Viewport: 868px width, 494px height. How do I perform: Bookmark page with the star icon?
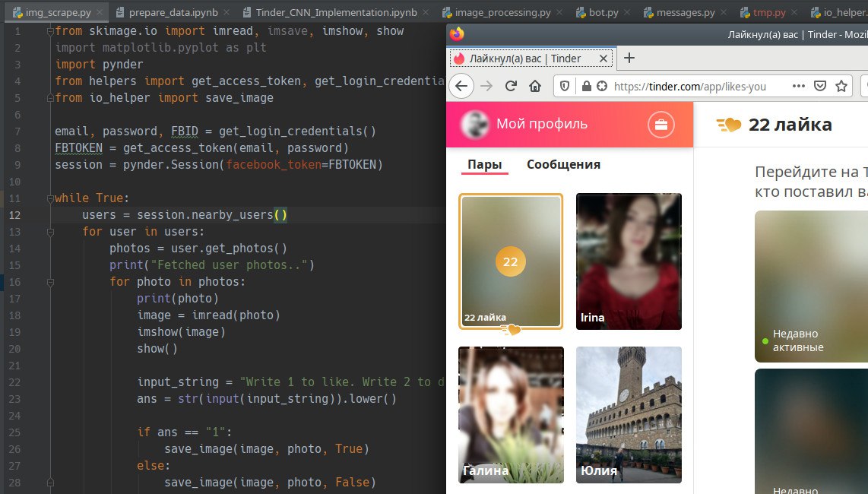point(841,86)
